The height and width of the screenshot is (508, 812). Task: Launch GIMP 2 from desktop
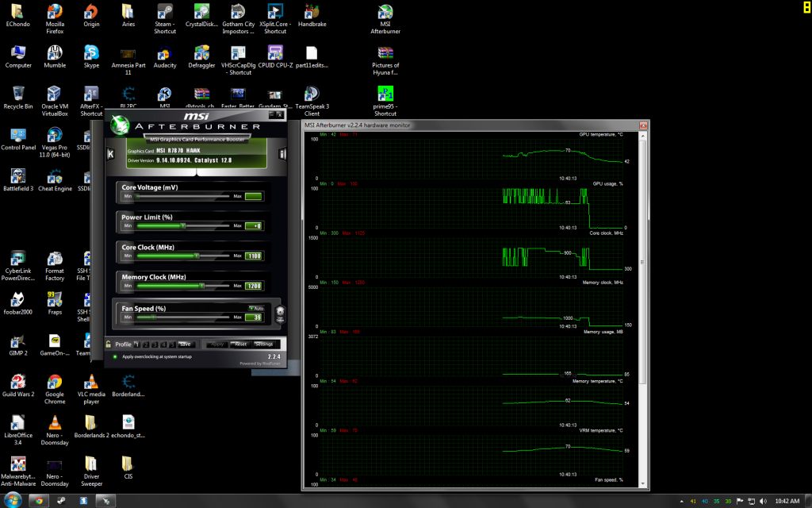click(18, 344)
